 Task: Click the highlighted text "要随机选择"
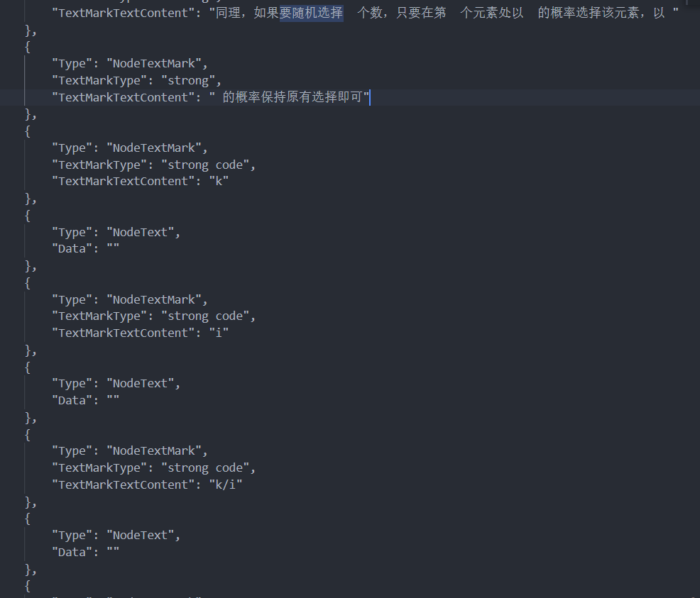[311, 13]
